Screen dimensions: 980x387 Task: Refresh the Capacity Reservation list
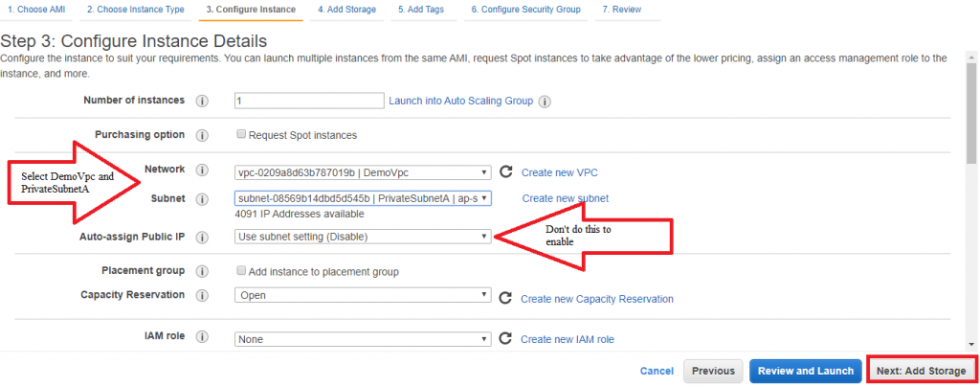506,298
